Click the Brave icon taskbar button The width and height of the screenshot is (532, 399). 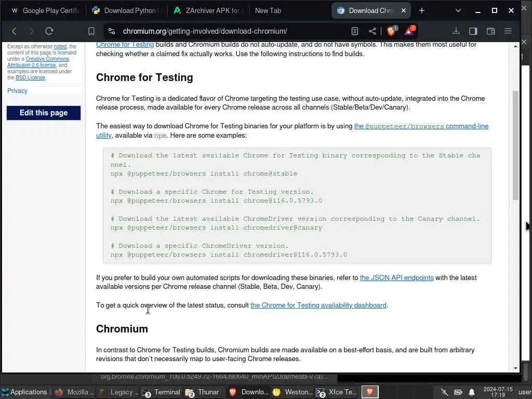369,392
